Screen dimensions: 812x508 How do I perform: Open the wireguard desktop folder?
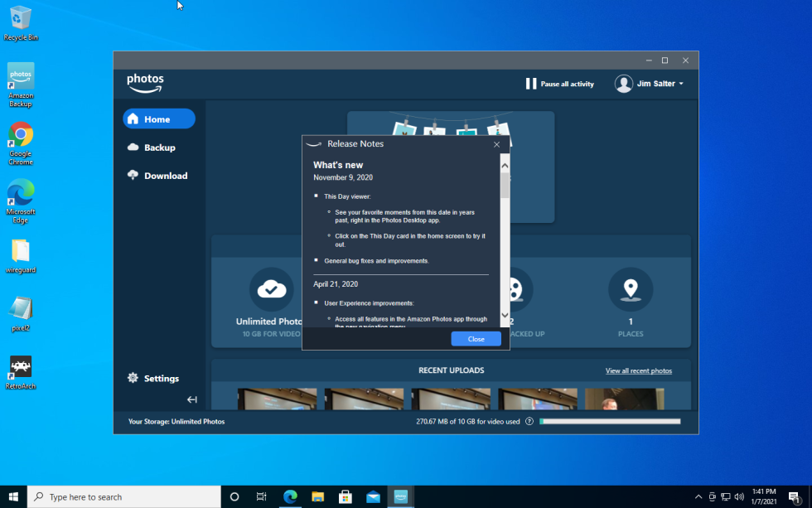21,256
